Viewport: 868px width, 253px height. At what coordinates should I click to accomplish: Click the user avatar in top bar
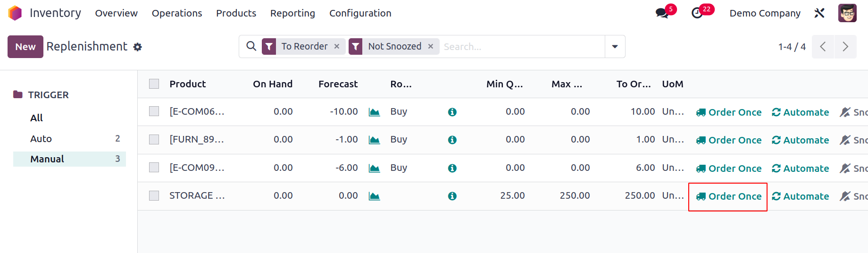(x=847, y=13)
